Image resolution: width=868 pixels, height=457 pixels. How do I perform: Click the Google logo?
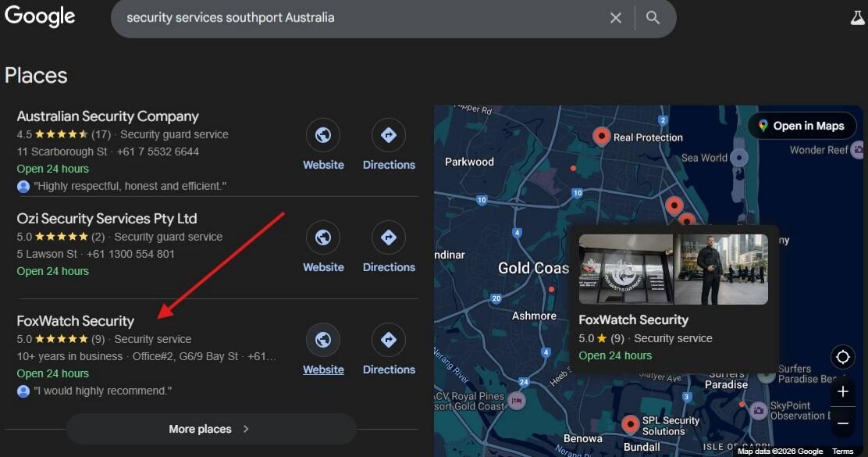click(40, 16)
